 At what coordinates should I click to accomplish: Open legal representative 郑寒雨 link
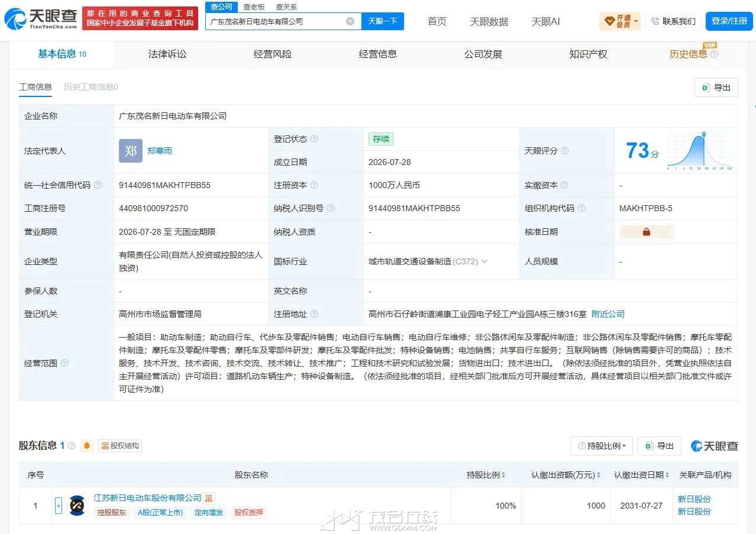160,151
